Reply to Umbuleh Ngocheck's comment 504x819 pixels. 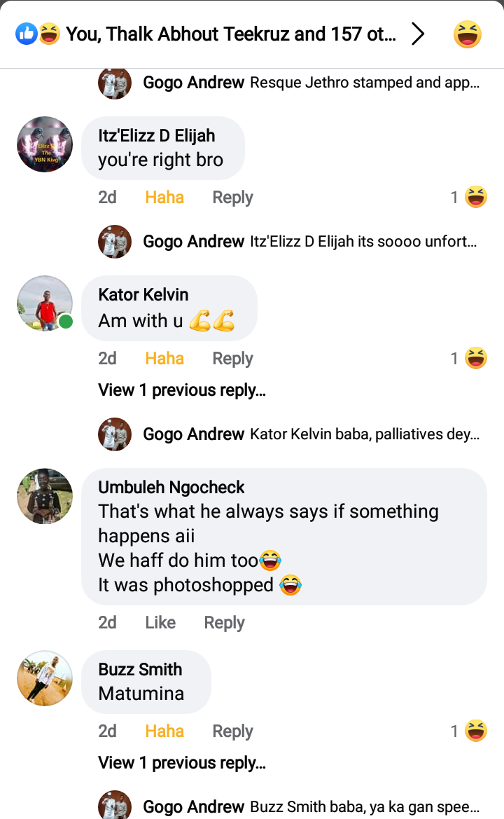point(224,623)
